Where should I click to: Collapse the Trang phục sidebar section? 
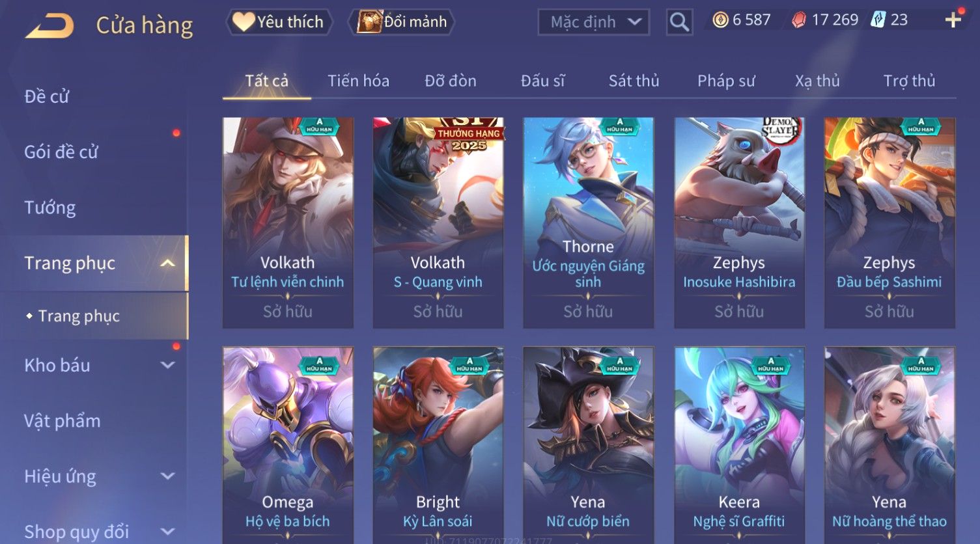[x=167, y=264]
